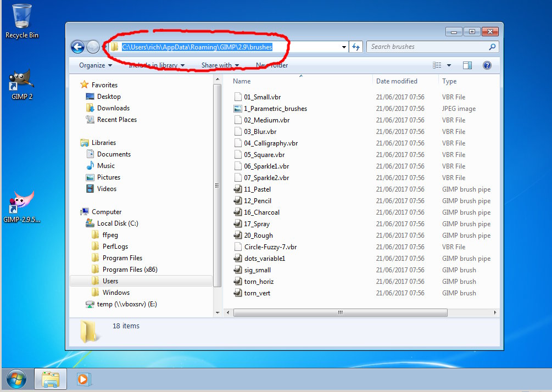Click the Favorites star in sidebar
The image size is (552, 392).
point(84,85)
